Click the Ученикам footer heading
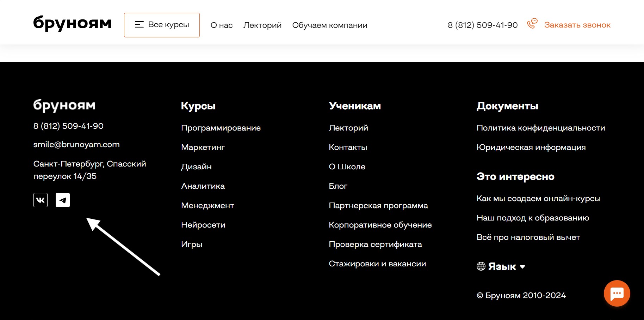This screenshot has height=320, width=644. point(355,106)
